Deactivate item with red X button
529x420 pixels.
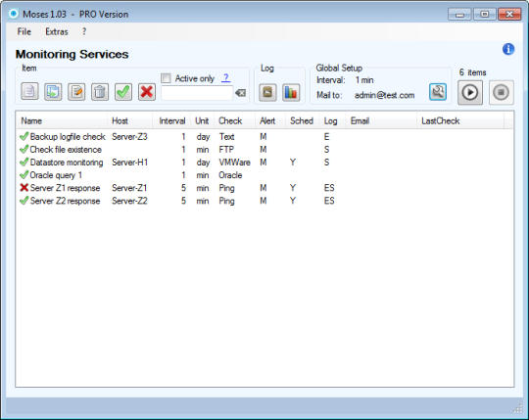147,92
